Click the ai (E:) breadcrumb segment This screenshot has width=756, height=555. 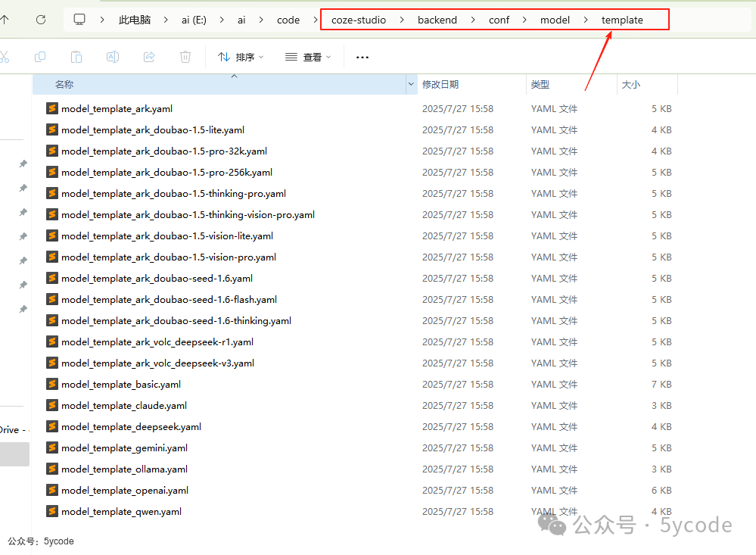click(194, 20)
